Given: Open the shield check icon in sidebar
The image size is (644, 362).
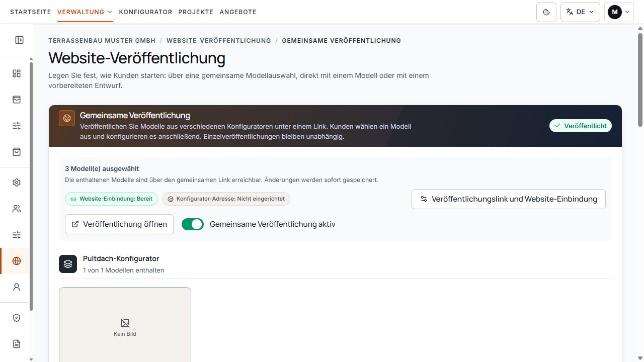Looking at the screenshot, I should [17, 318].
